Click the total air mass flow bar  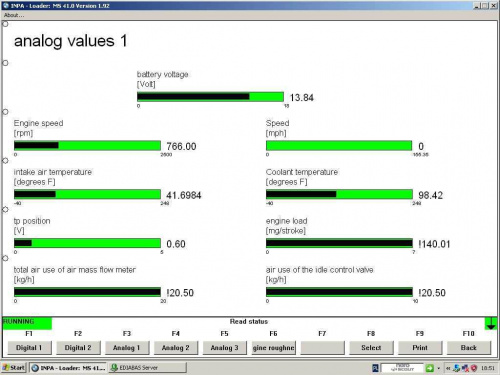[87, 292]
